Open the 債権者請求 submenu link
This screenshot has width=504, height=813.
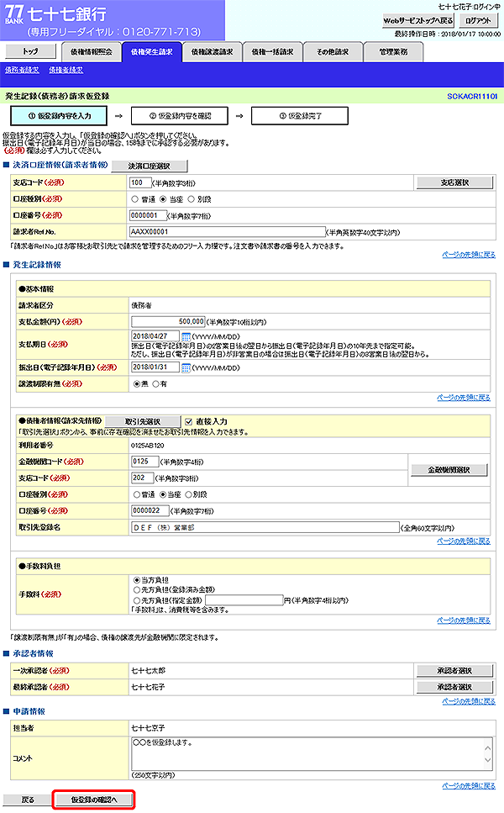66,70
